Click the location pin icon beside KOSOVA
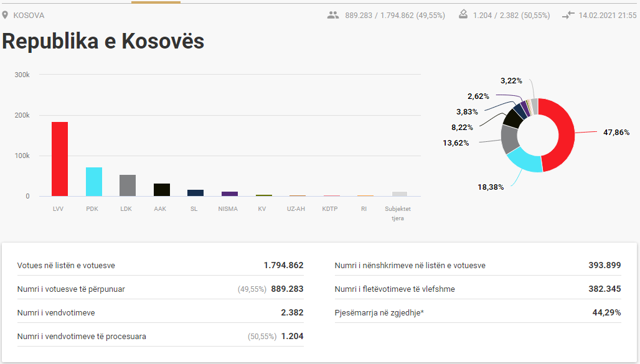This screenshot has height=364, width=640. click(5, 15)
